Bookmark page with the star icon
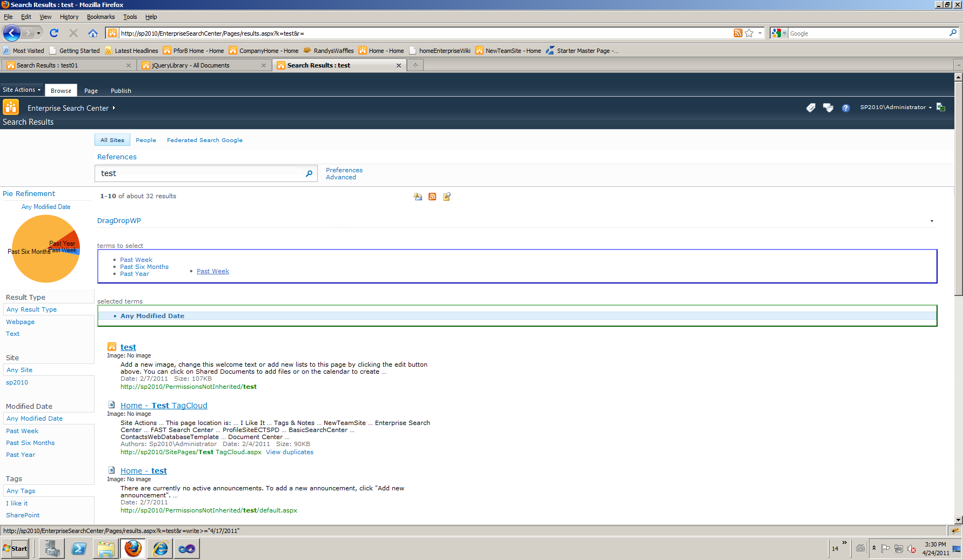Image resolution: width=963 pixels, height=560 pixels. click(749, 33)
